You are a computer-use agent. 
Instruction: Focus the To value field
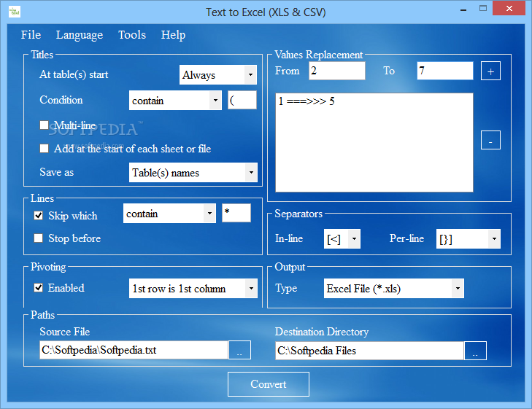tap(445, 71)
